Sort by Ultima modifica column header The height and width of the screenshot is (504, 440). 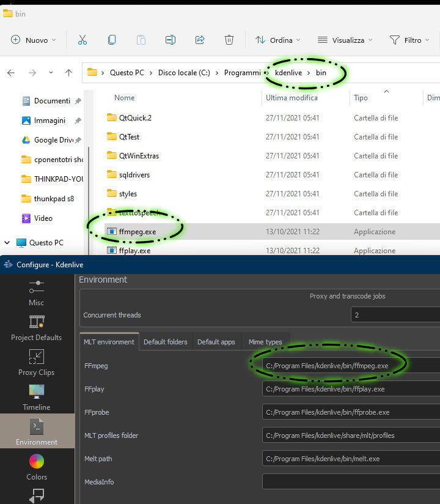(x=291, y=98)
